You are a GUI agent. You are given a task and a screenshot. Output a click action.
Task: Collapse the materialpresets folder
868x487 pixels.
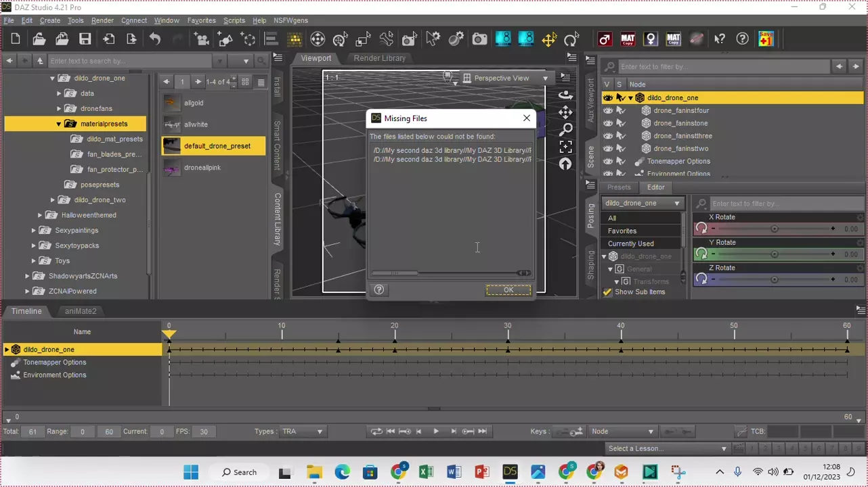pyautogui.click(x=59, y=124)
